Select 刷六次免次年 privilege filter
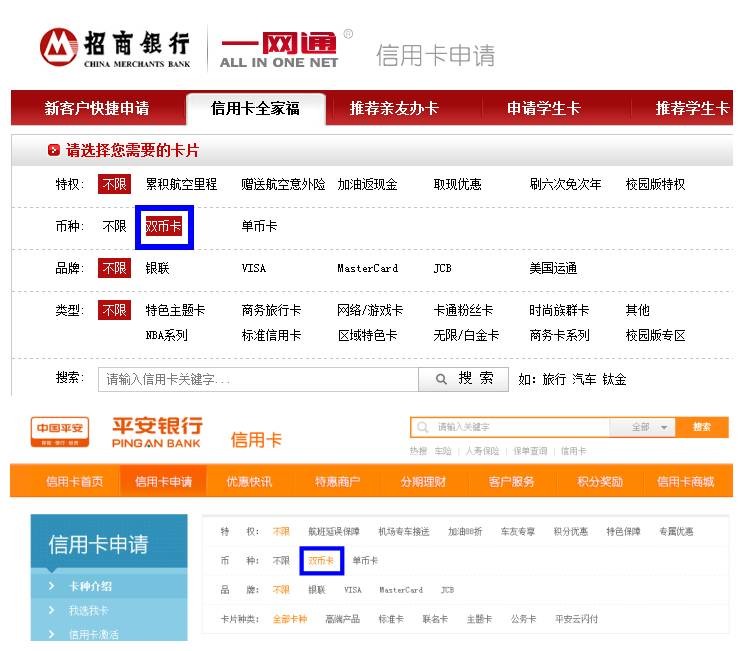Image resolution: width=743 pixels, height=651 pixels. (x=565, y=184)
